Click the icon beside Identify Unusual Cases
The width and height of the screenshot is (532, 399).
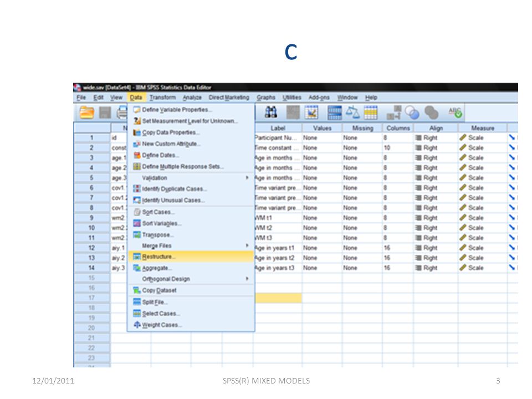(137, 200)
